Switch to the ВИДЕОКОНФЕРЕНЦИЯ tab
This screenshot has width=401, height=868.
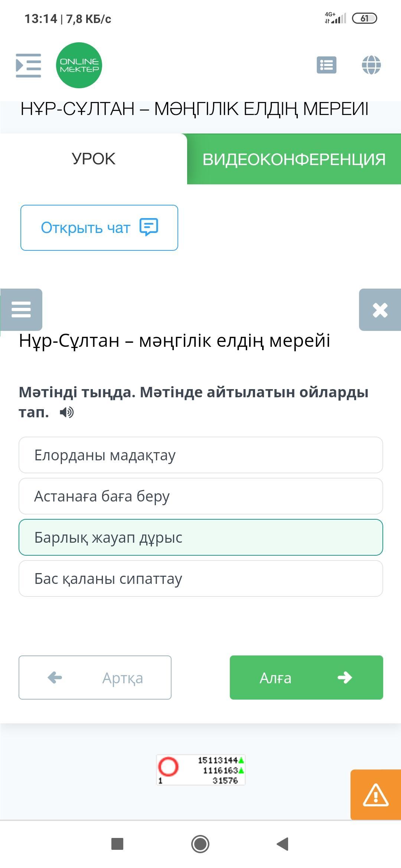point(294,159)
